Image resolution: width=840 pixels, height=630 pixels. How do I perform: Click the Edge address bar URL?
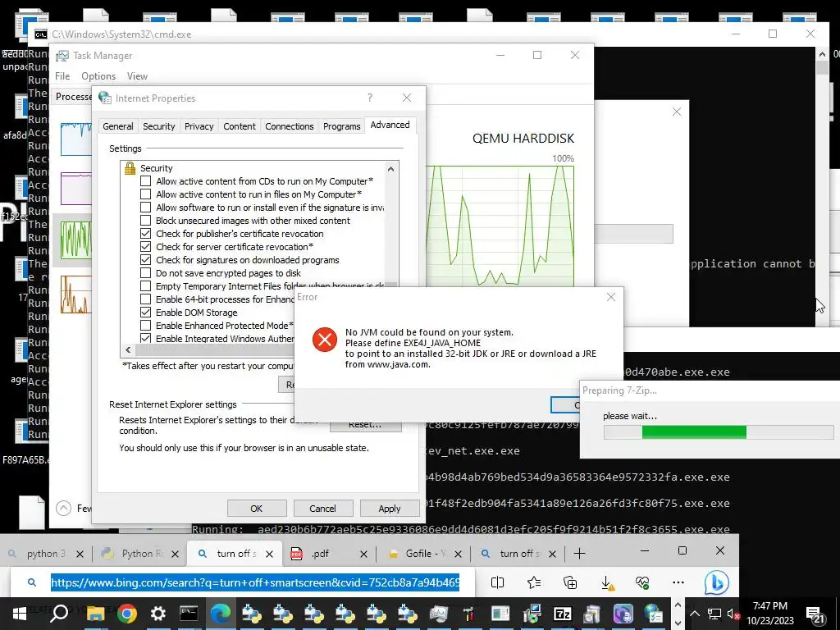255,582
